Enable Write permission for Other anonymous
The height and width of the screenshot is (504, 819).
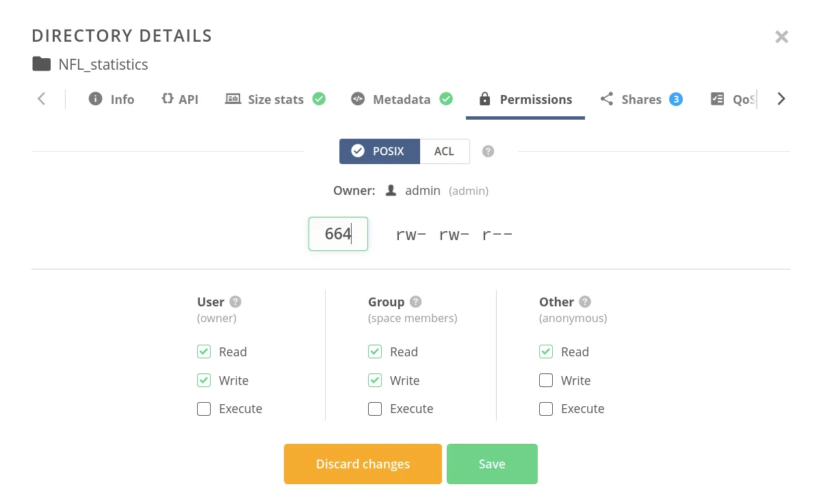[546, 380]
